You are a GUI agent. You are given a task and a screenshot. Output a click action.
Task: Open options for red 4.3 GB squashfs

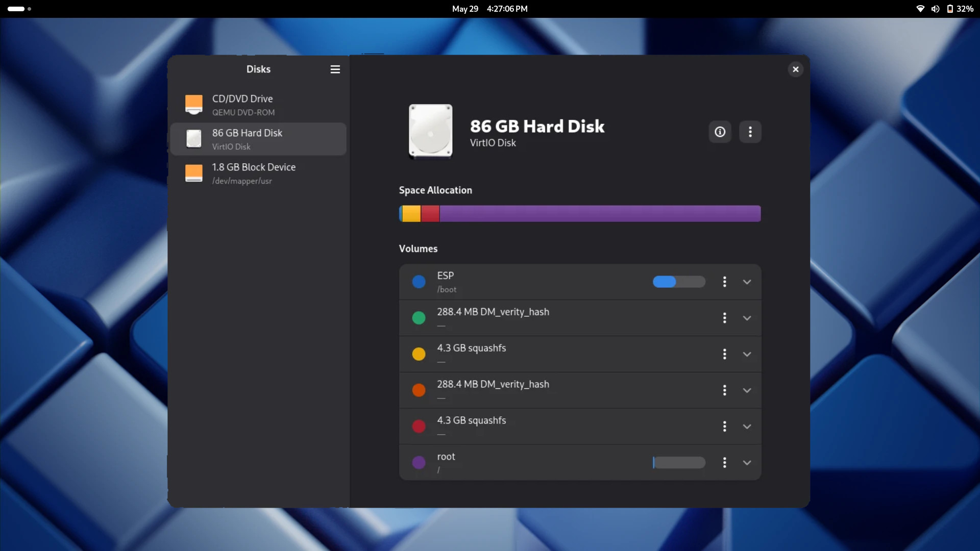(724, 427)
